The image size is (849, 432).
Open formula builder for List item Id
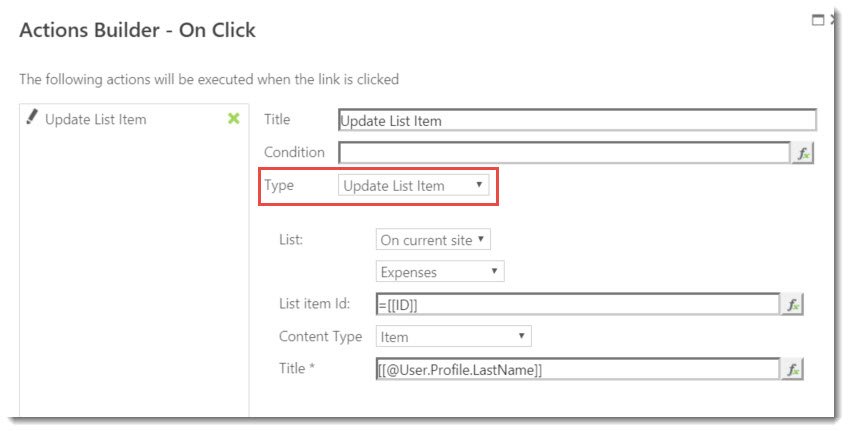[x=792, y=305]
